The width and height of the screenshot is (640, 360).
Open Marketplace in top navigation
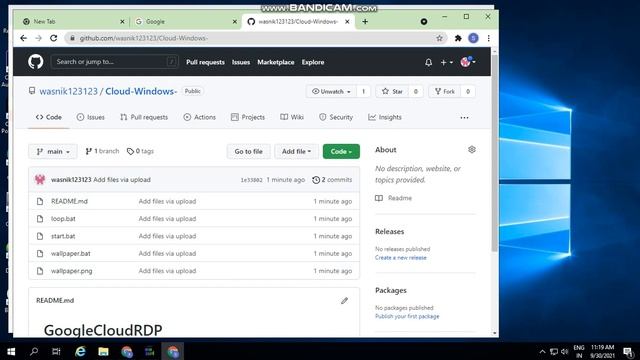click(276, 62)
